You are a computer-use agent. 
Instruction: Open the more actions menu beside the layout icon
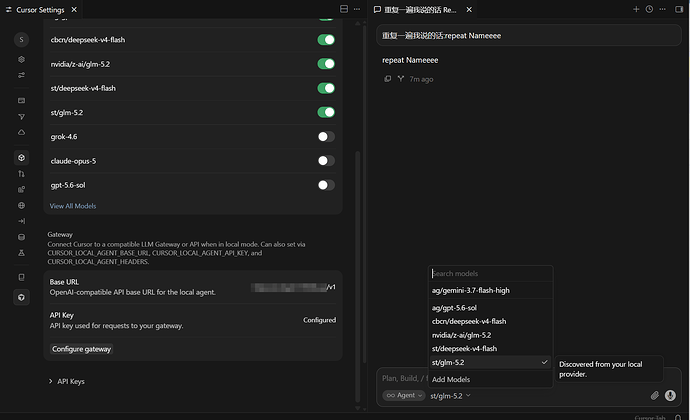357,9
